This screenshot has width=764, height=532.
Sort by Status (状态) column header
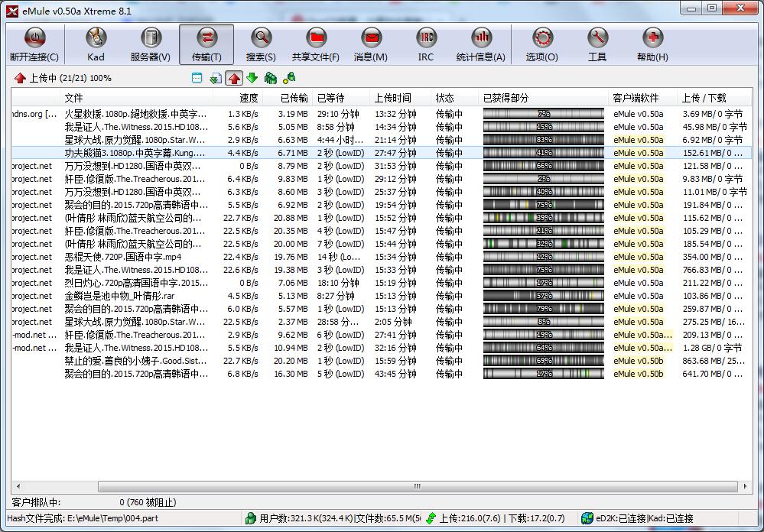[x=454, y=98]
